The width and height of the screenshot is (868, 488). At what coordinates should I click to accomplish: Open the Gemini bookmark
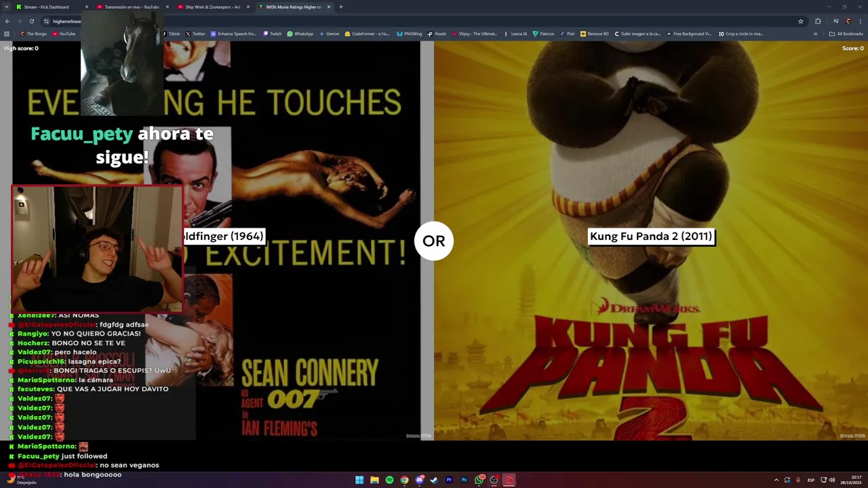[330, 33]
